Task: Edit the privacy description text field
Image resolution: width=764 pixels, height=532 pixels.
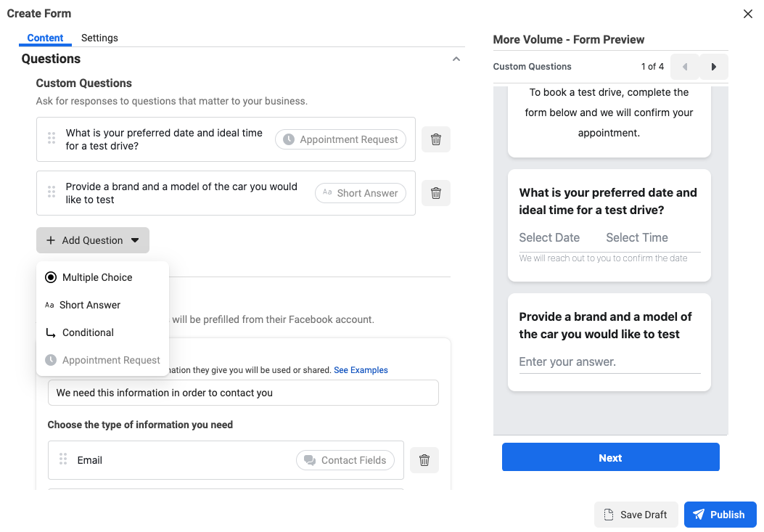Action: pyautogui.click(x=243, y=393)
